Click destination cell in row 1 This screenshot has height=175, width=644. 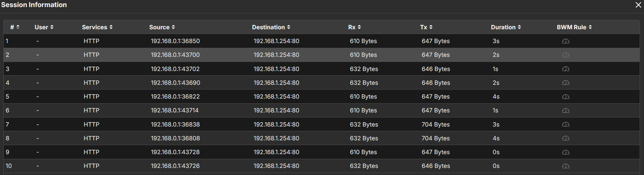tap(276, 41)
